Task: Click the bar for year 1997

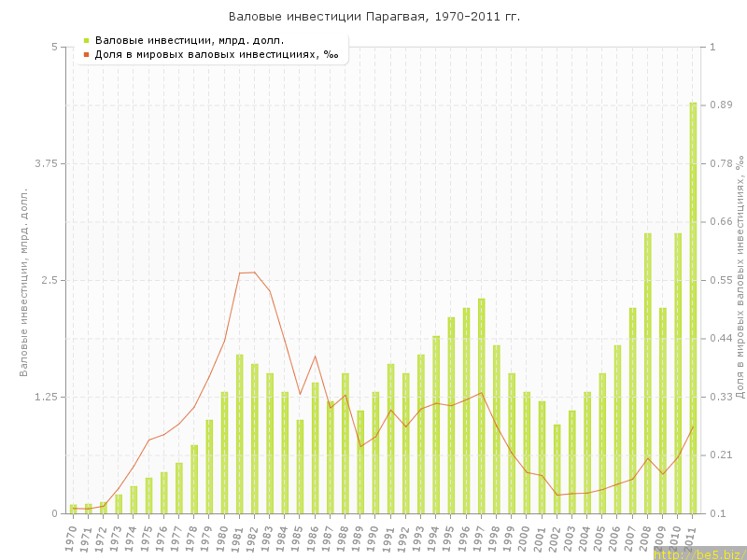Action: pyautogui.click(x=482, y=406)
